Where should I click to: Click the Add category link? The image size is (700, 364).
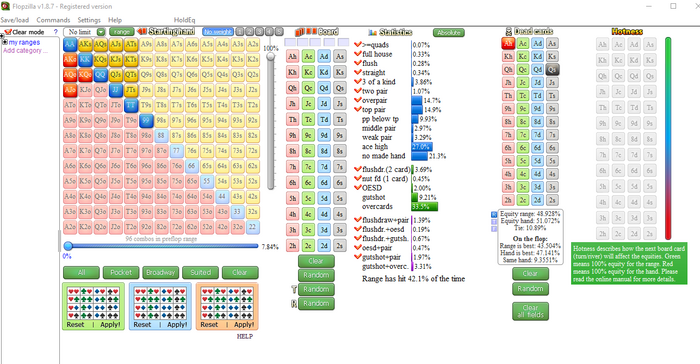coord(25,50)
